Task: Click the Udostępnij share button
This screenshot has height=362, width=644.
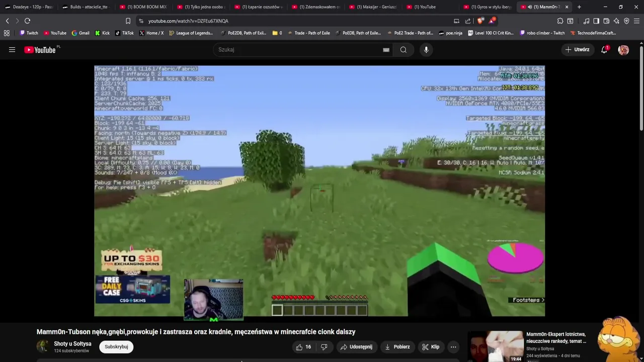Action: pyautogui.click(x=356, y=347)
